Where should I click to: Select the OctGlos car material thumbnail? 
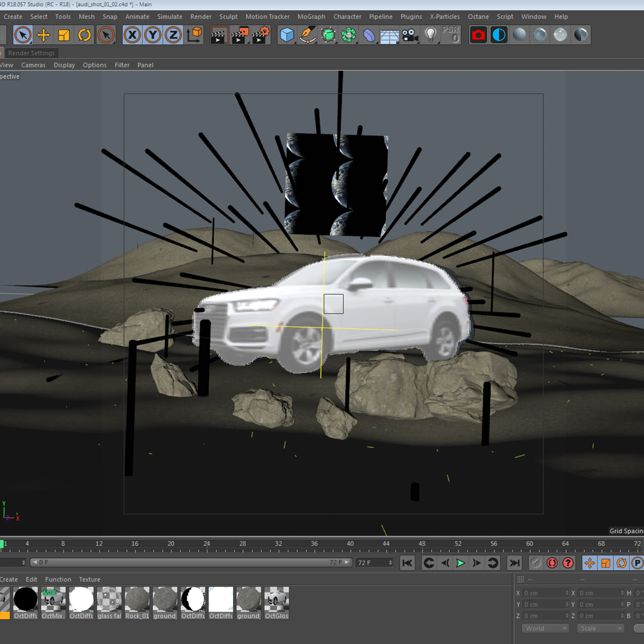click(276, 603)
